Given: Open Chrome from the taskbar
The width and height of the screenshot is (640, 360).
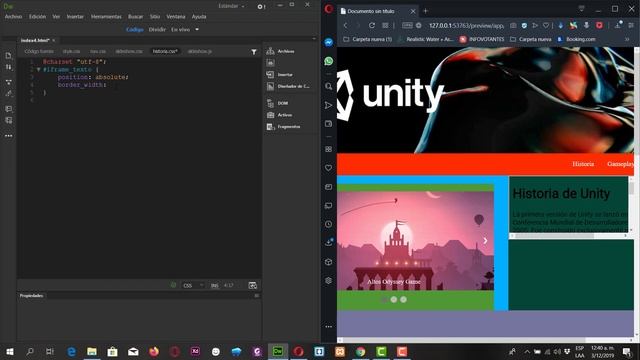Looking at the screenshot, I should pos(360,351).
